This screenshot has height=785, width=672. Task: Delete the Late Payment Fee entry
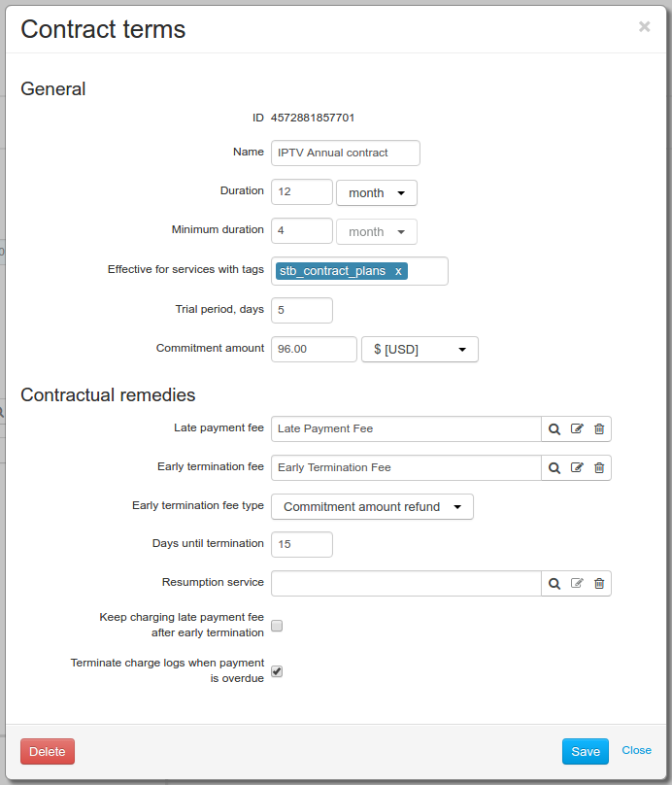click(599, 429)
